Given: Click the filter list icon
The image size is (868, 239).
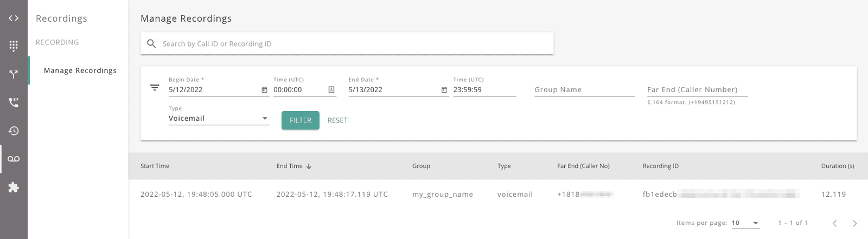Looking at the screenshot, I should coord(155,88).
